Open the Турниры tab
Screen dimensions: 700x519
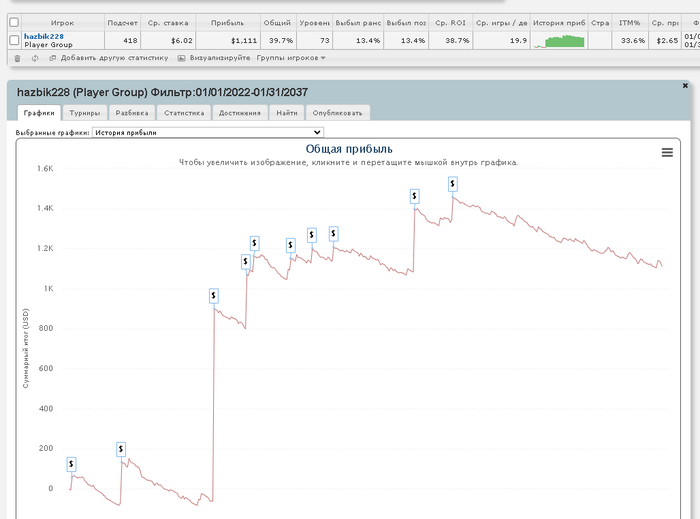(x=84, y=113)
